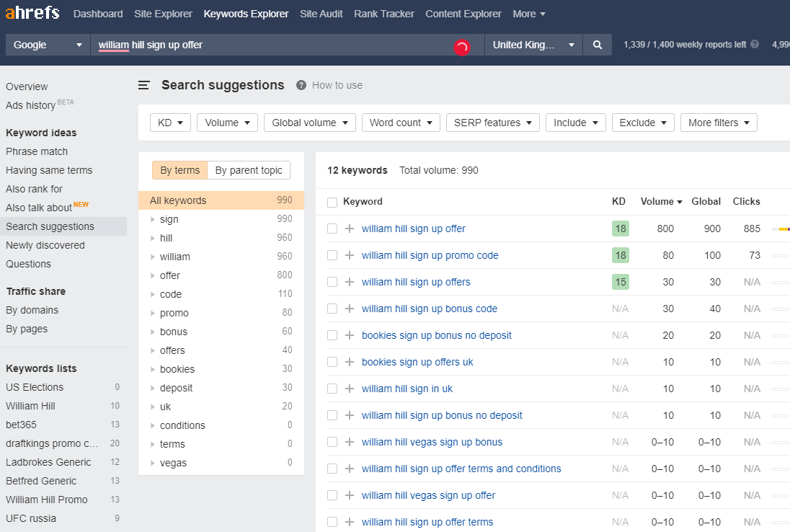Click the keyword search input field
Viewport: 790px width, 532px height.
pos(274,45)
